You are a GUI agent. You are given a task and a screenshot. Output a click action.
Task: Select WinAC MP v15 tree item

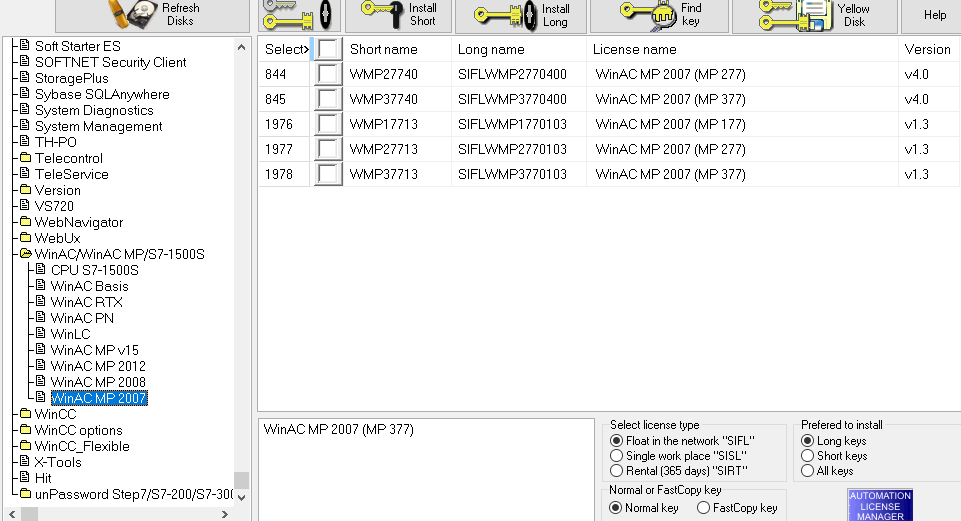(x=94, y=350)
